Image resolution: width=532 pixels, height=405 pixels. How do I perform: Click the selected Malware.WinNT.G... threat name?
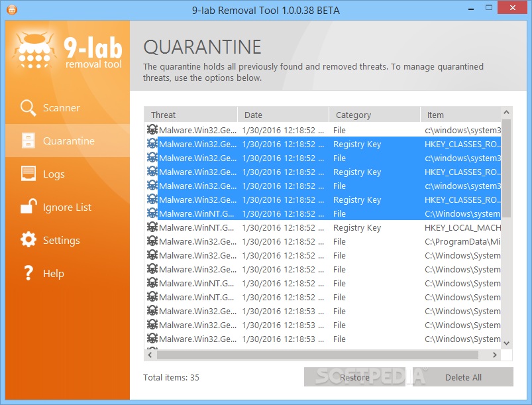pos(197,213)
